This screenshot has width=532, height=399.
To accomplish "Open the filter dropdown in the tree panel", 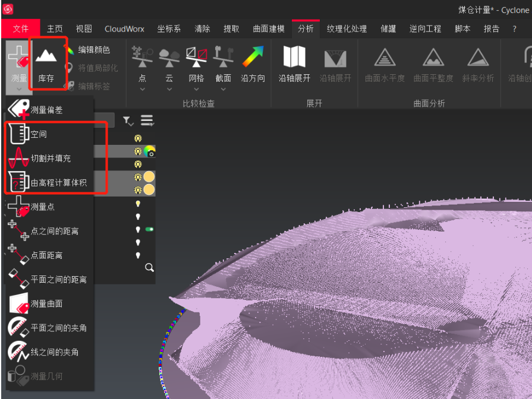I will tap(128, 121).
